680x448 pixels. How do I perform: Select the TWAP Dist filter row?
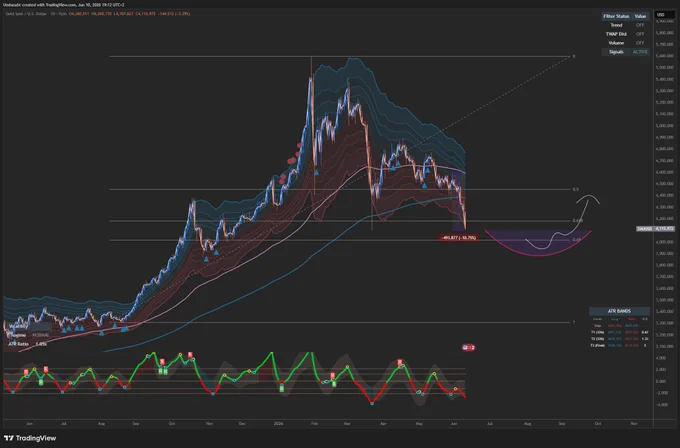pos(625,34)
